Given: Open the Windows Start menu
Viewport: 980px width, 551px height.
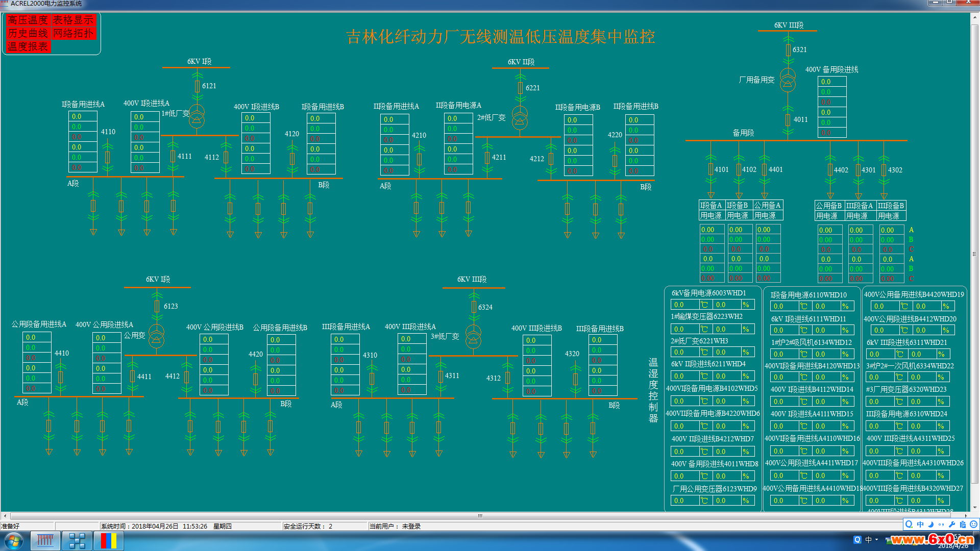Looking at the screenshot, I should tap(13, 541).
